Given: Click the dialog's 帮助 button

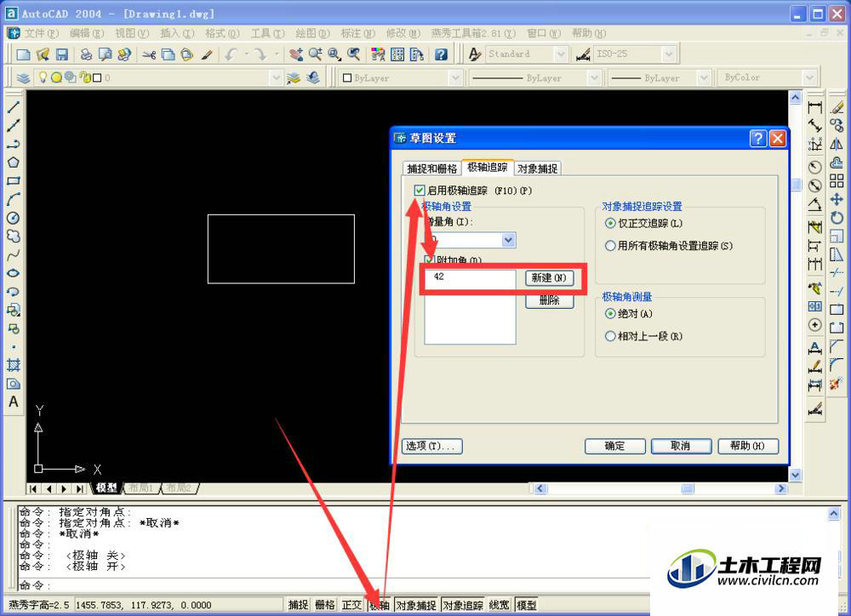Looking at the screenshot, I should click(748, 446).
